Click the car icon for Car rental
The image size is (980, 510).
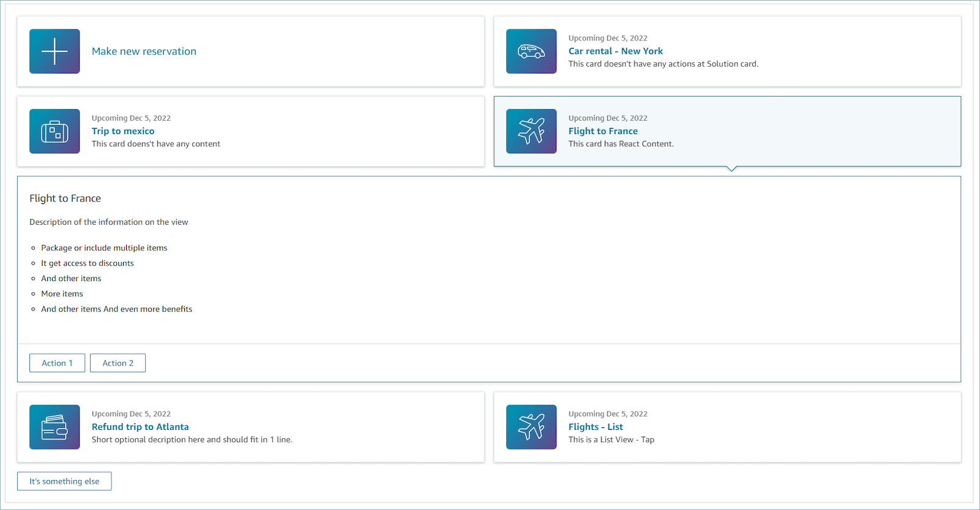click(x=531, y=51)
